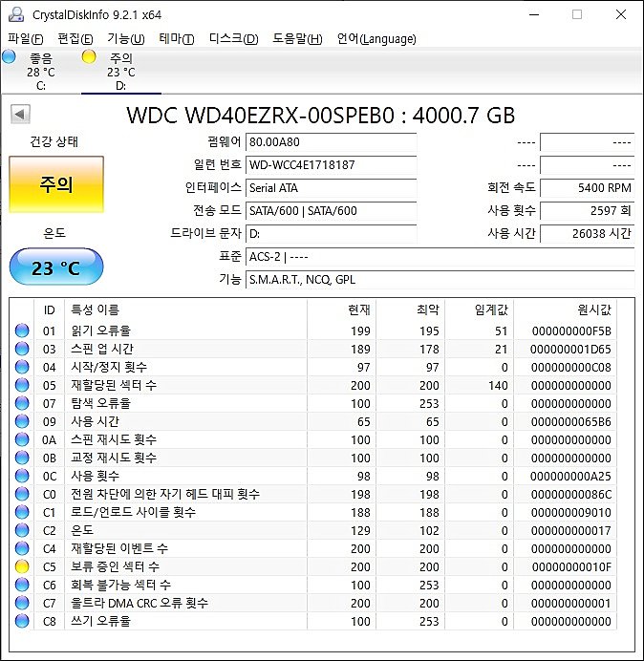Open the 기능(U) menu

pos(126,39)
